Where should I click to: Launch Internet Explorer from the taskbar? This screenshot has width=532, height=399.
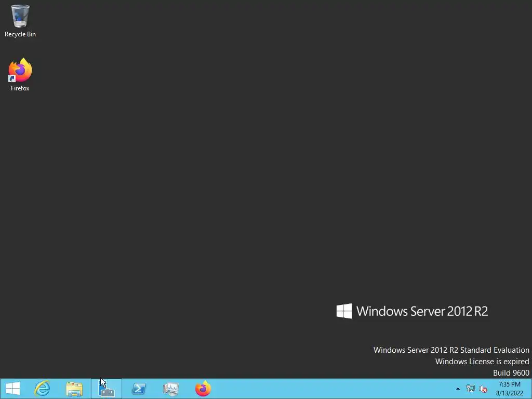[42, 389]
